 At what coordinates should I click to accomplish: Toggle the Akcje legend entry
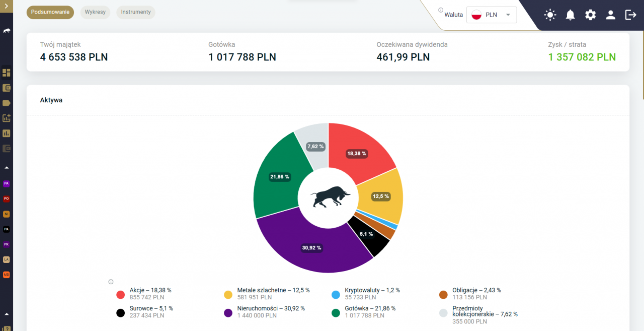[x=144, y=294]
